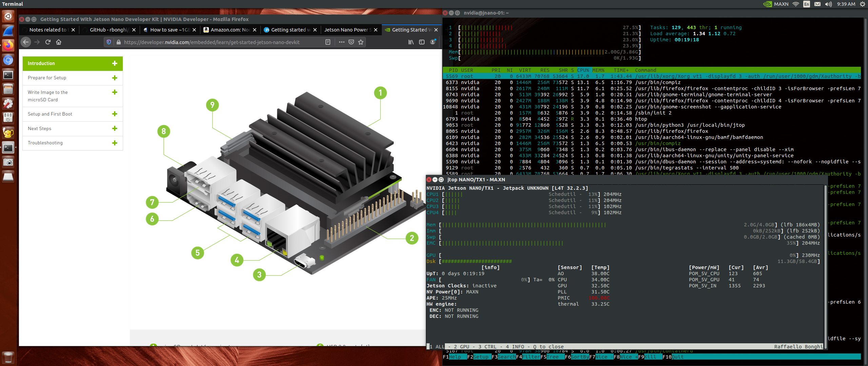Go back in Firefox
Viewport: 868px width, 366px height.
[26, 42]
